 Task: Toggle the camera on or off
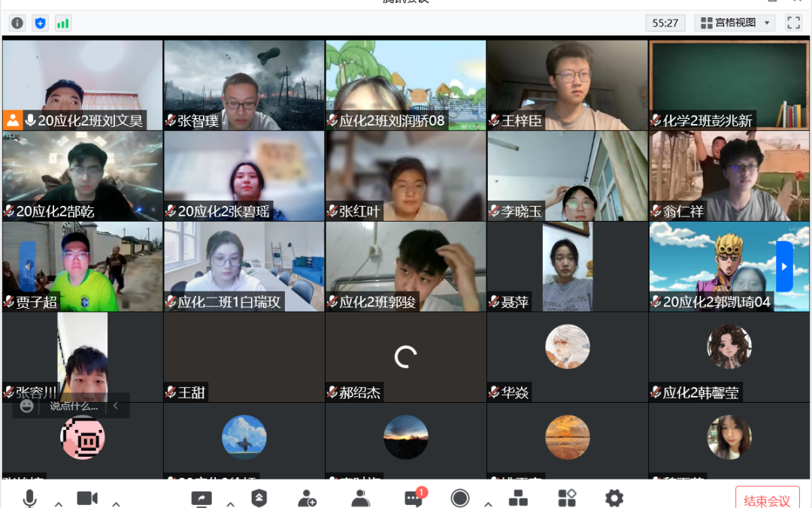(x=87, y=498)
